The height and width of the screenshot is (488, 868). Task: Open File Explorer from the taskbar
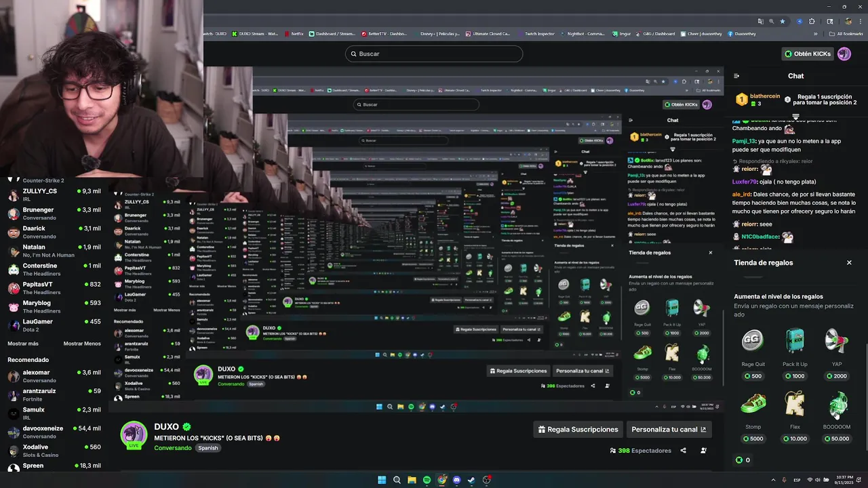click(412, 480)
